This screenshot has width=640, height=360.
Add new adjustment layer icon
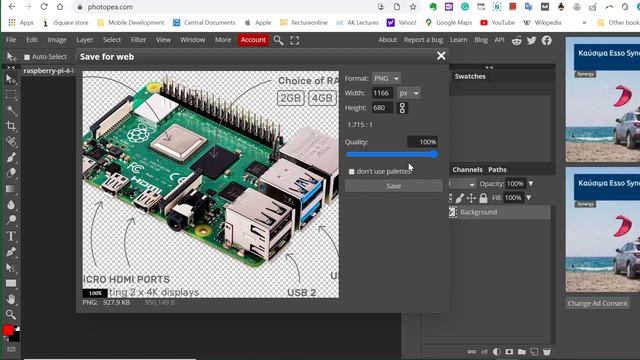click(x=497, y=351)
